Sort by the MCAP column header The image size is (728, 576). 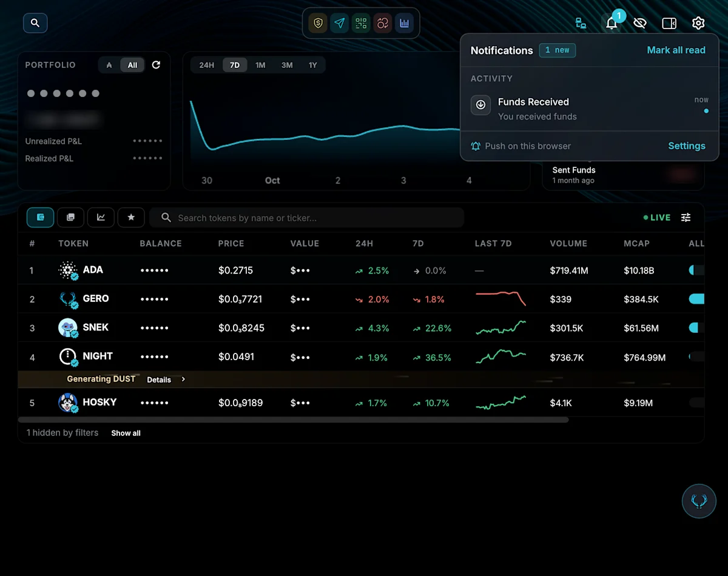[x=636, y=243]
